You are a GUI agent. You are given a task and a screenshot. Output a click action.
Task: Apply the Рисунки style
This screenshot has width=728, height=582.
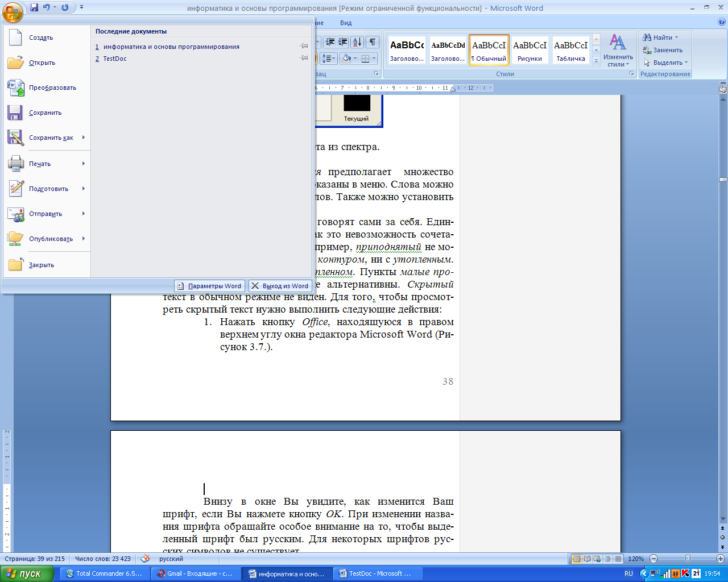tap(530, 50)
